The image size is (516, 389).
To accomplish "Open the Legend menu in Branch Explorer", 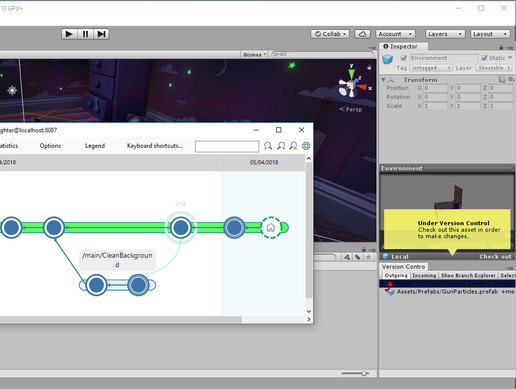I will (95, 146).
